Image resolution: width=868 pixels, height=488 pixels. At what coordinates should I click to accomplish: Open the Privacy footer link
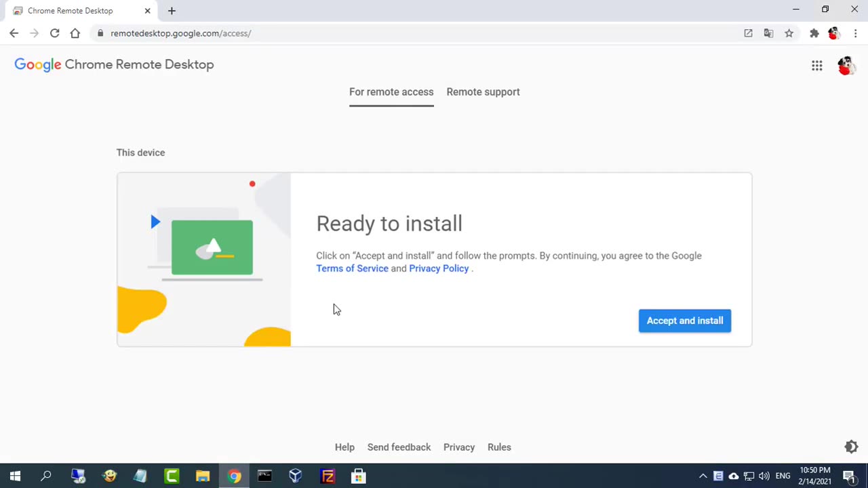459,447
